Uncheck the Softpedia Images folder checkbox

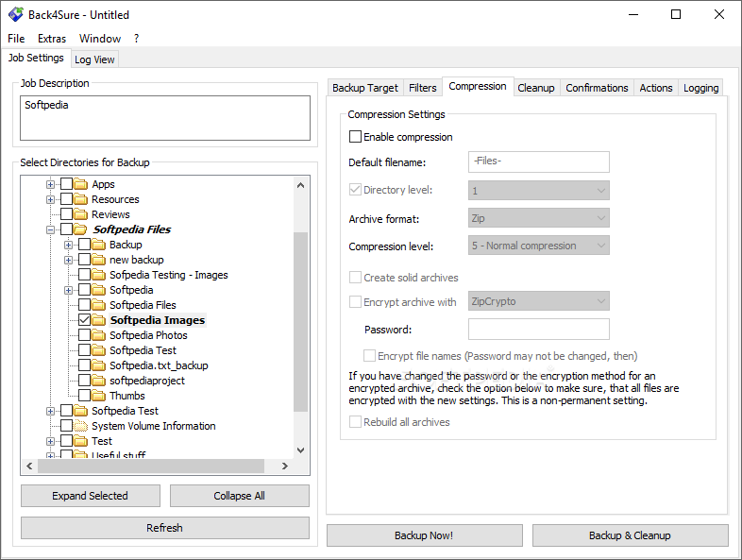[84, 320]
